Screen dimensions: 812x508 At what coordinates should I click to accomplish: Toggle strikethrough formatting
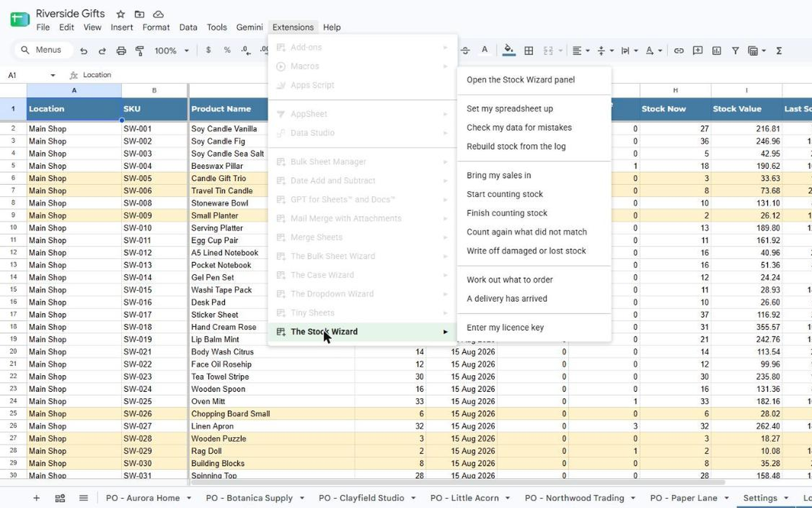point(466,51)
